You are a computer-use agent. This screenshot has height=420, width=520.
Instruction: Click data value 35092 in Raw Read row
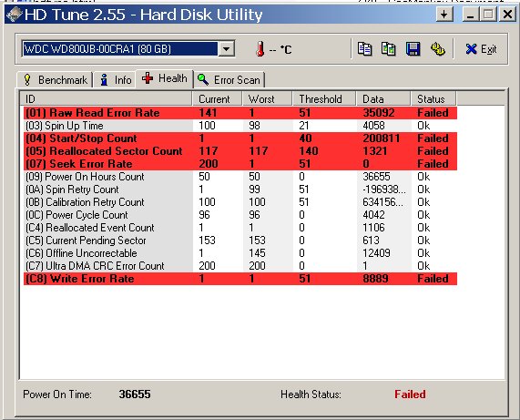click(x=379, y=113)
